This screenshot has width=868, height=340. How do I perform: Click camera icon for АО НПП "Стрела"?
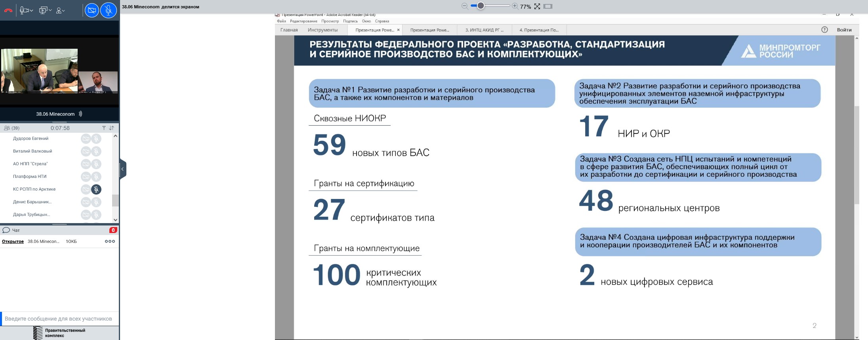pyautogui.click(x=86, y=164)
